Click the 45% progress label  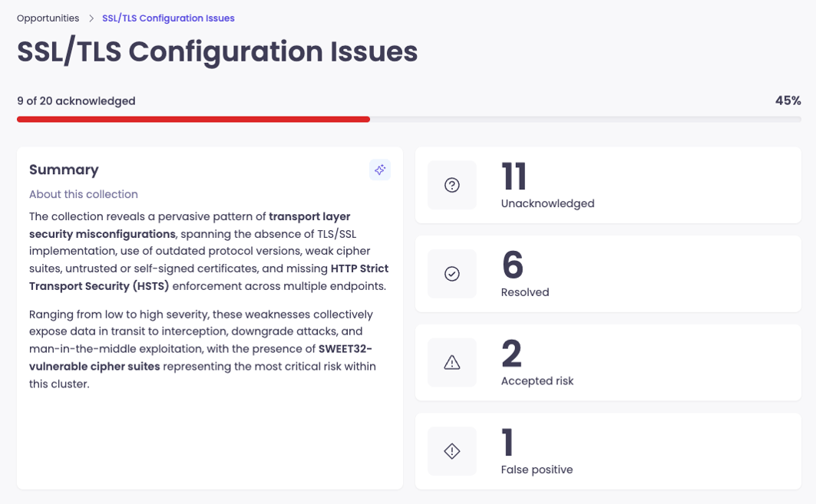788,100
